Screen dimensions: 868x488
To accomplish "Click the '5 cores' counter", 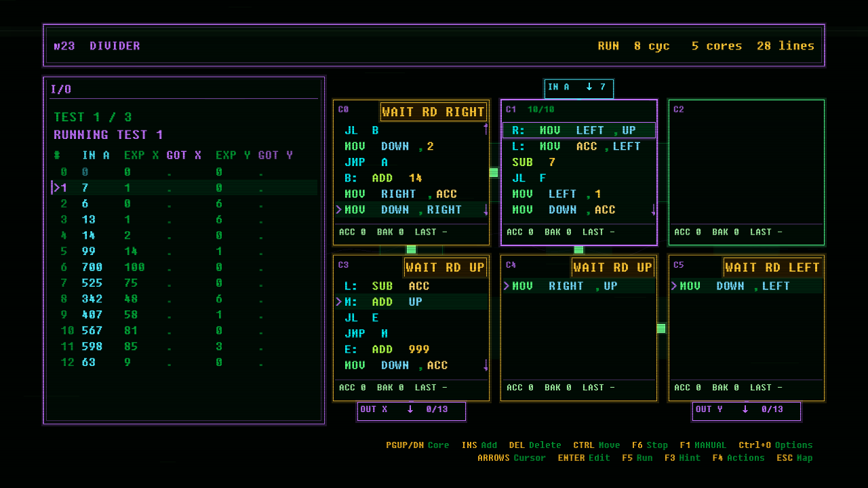I will (717, 46).
